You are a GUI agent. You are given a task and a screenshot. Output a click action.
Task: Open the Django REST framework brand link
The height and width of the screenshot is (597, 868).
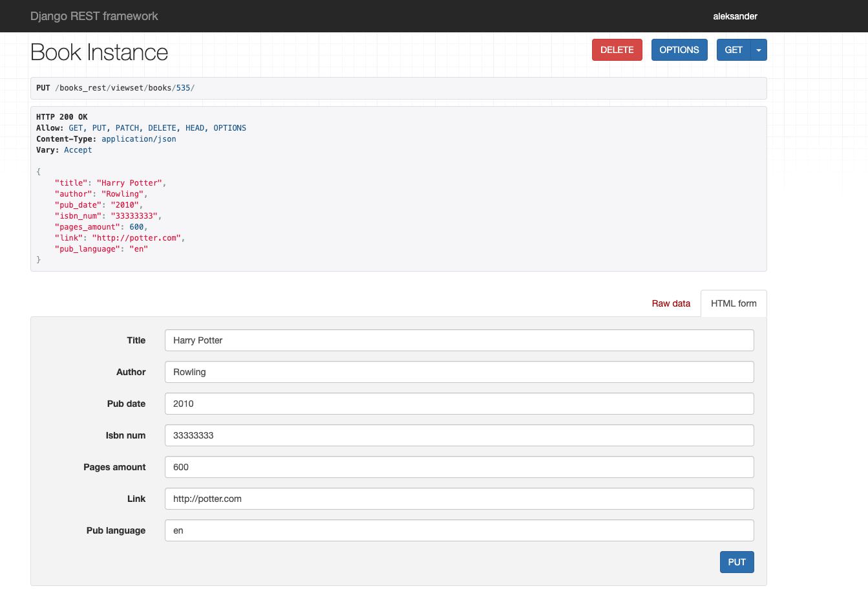tap(94, 16)
